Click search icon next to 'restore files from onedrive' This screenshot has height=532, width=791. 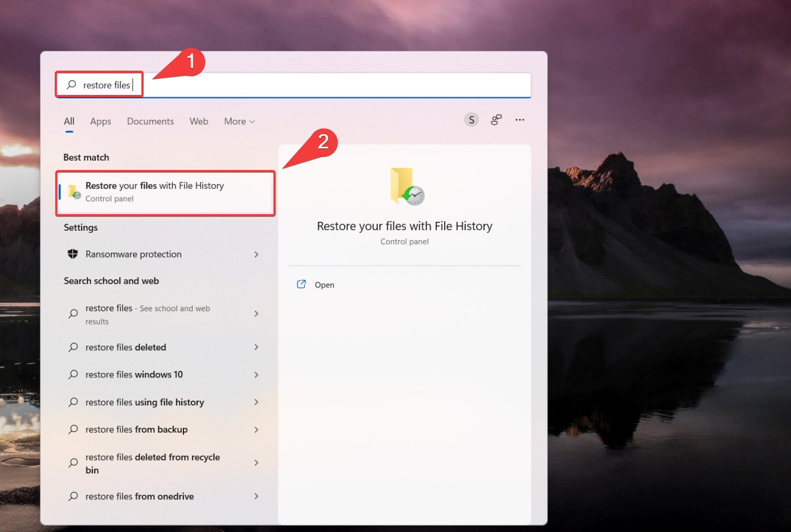point(73,496)
